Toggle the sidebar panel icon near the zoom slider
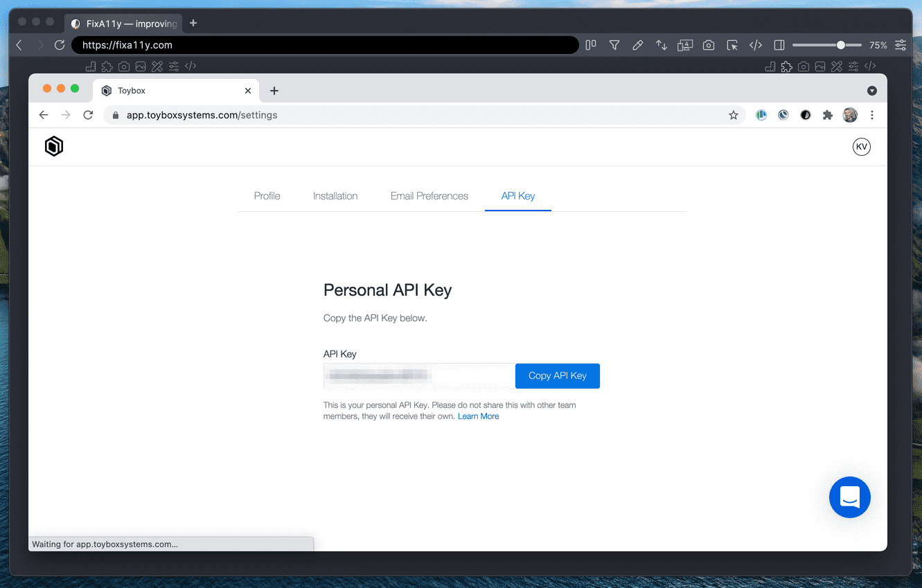The height and width of the screenshot is (588, 922). (x=779, y=44)
